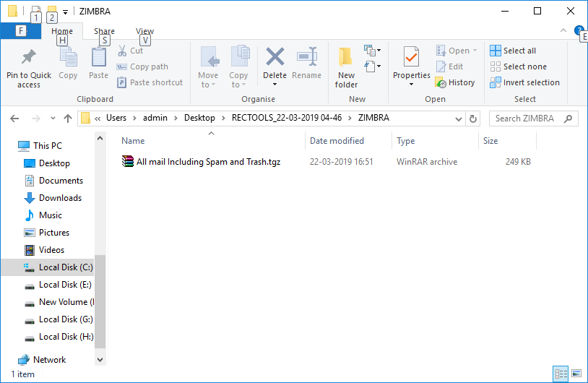Open Pictures in navigation pane
This screenshot has height=383, width=588.
click(54, 233)
